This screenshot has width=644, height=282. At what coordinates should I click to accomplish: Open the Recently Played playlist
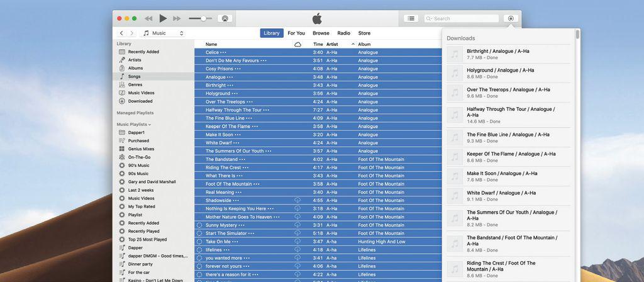click(x=153, y=231)
